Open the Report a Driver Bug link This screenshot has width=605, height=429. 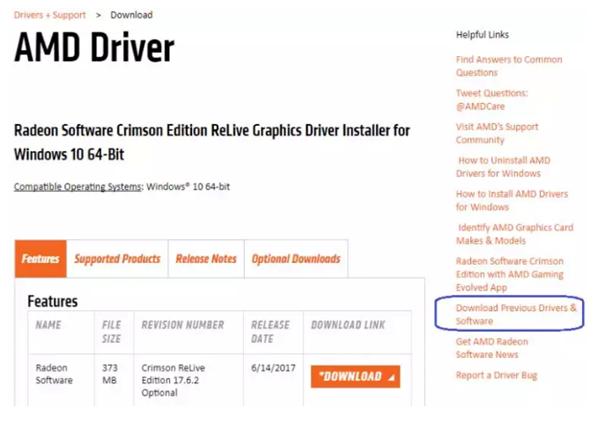tap(497, 375)
